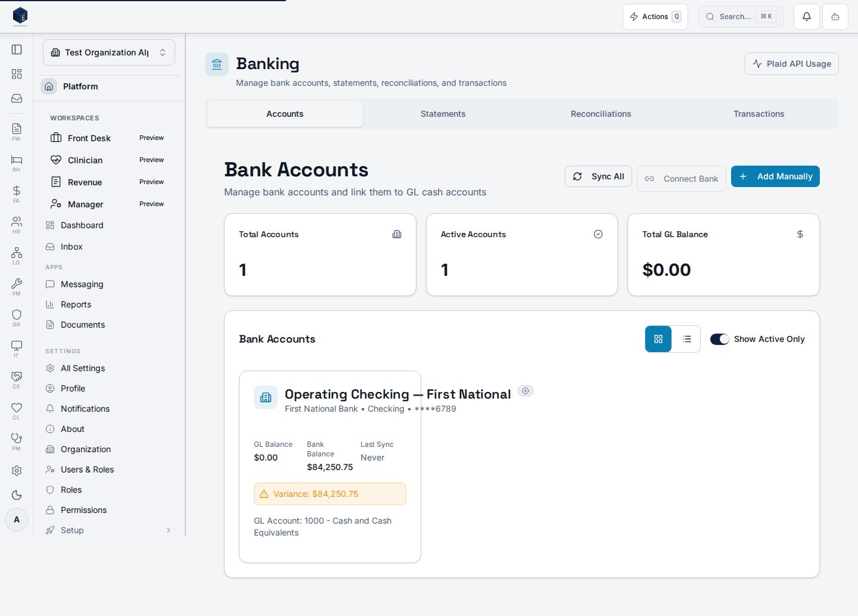Open the About page
Screen dimensions: 858x616
pos(109,429)
